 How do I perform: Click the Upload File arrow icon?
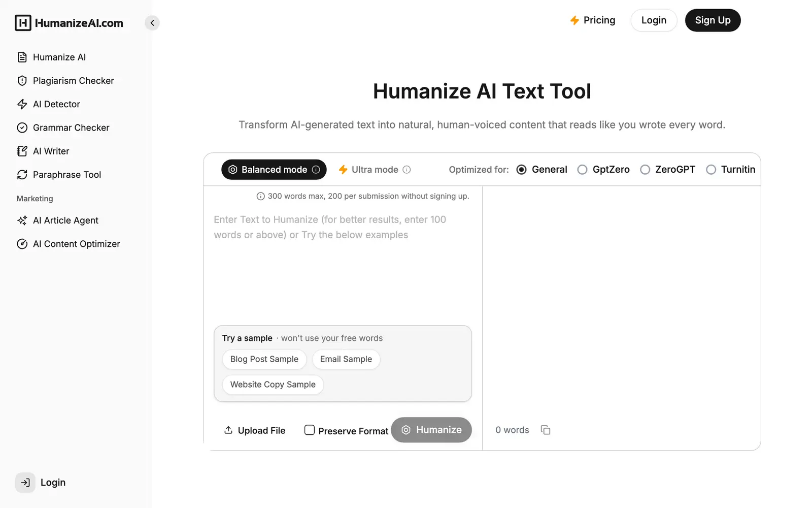228,430
